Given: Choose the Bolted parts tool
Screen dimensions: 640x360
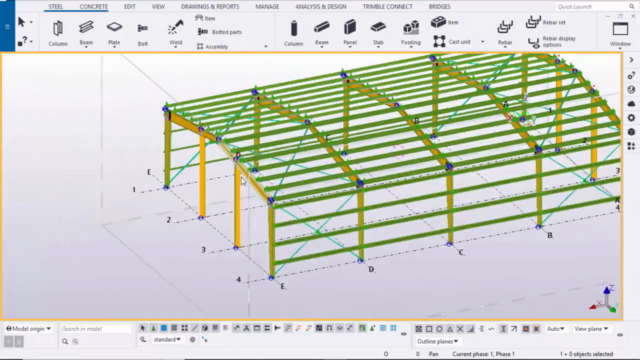Looking at the screenshot, I should [x=220, y=32].
